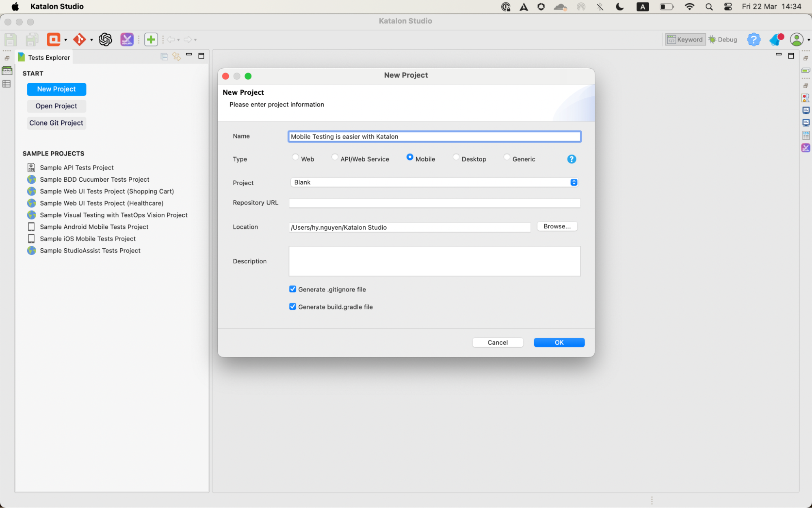Screen dimensions: 812x508
Task: Select the Generic project type
Action: pyautogui.click(x=507, y=157)
